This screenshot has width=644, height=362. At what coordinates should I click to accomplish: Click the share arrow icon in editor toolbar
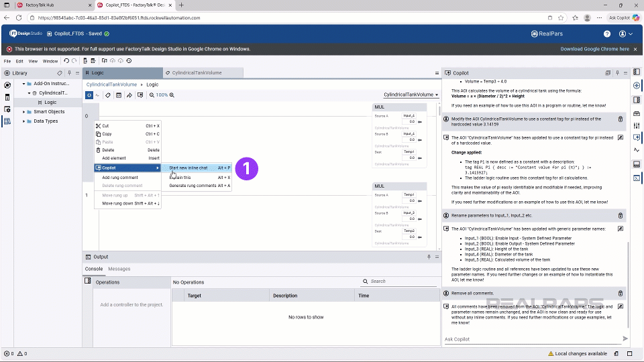coord(129,95)
